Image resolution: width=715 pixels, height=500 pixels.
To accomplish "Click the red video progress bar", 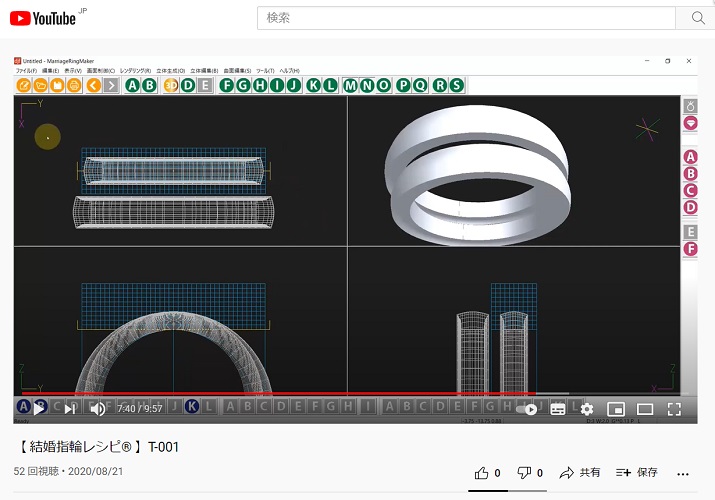I will click(x=300, y=394).
